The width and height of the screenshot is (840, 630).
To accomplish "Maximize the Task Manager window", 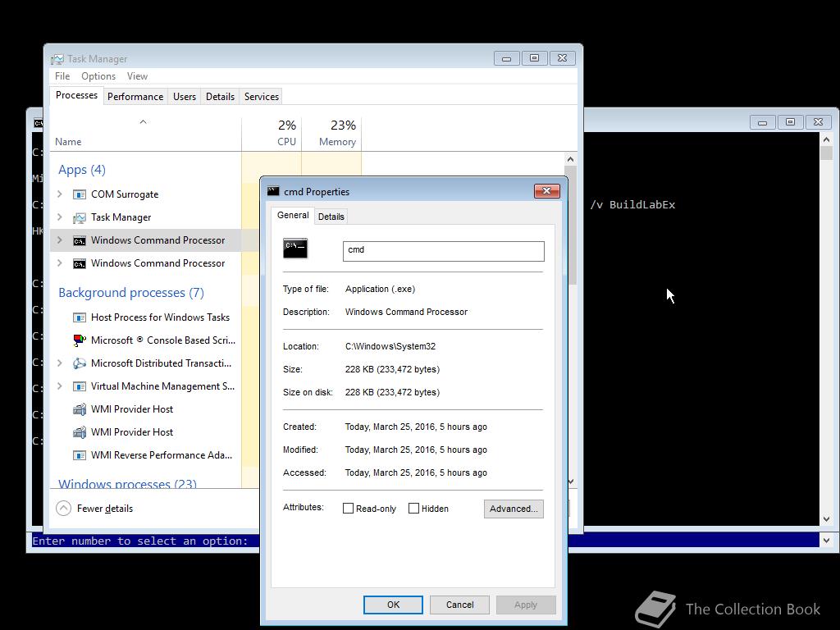I will (x=534, y=58).
